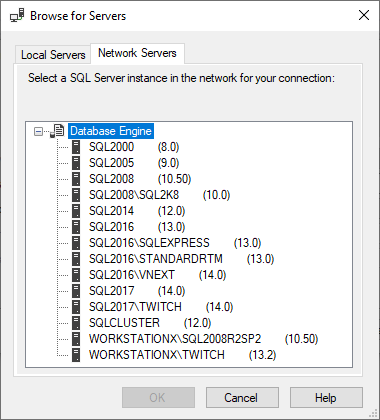The height and width of the screenshot is (420, 380).
Task: Select SQL2016\SQLEXPRESS (13.0) instance
Action: (175, 243)
